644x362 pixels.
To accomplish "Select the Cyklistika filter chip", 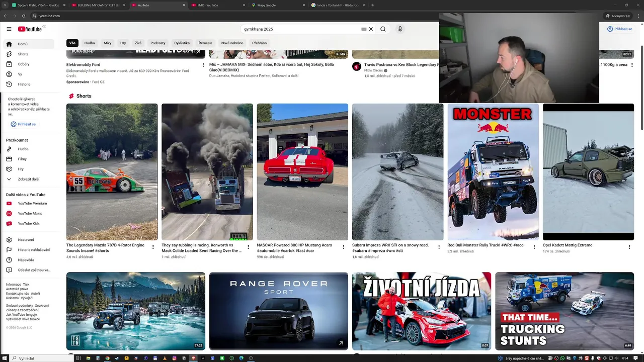I will pos(182,43).
